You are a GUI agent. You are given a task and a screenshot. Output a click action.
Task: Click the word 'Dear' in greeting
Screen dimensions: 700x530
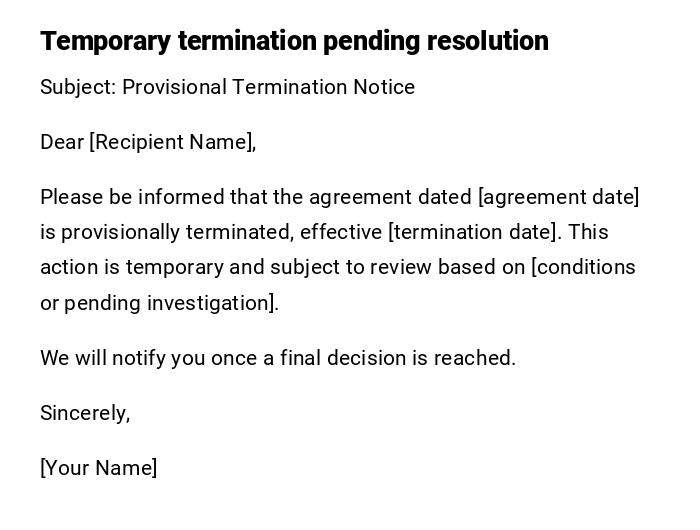[62, 142]
